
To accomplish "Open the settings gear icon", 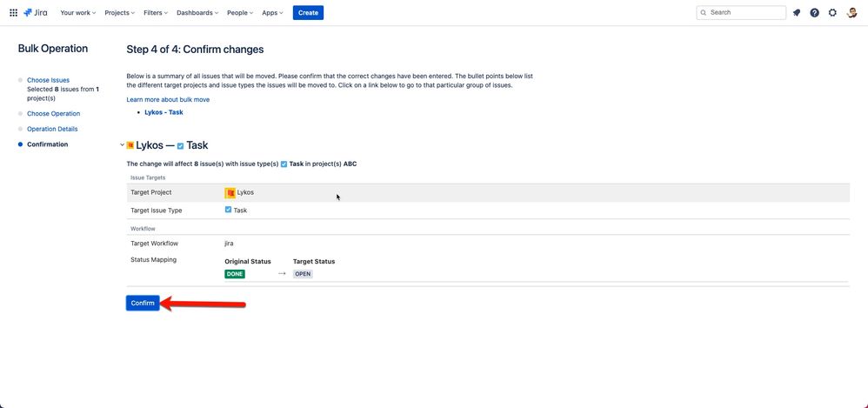I will [832, 13].
